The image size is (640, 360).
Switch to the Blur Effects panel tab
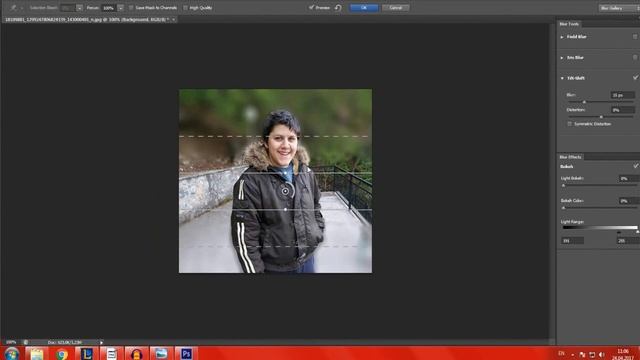[x=570, y=157]
